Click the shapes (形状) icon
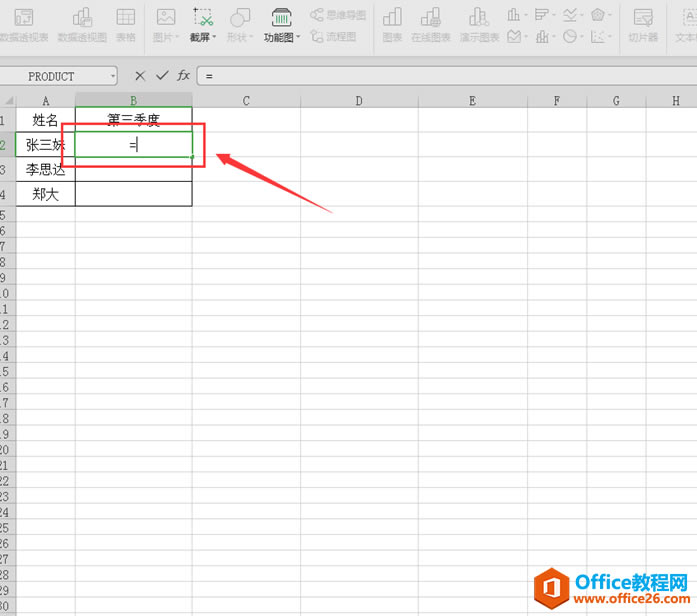The height and width of the screenshot is (616, 697). click(240, 18)
